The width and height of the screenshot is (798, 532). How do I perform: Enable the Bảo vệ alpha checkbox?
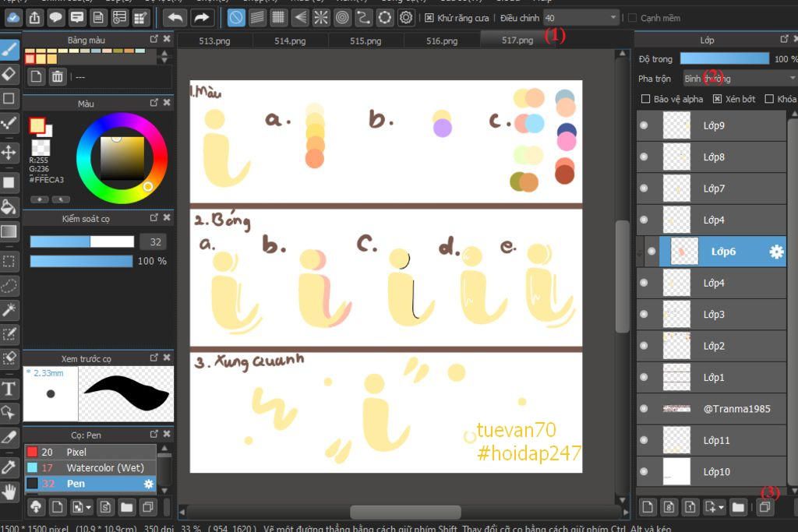click(x=646, y=99)
